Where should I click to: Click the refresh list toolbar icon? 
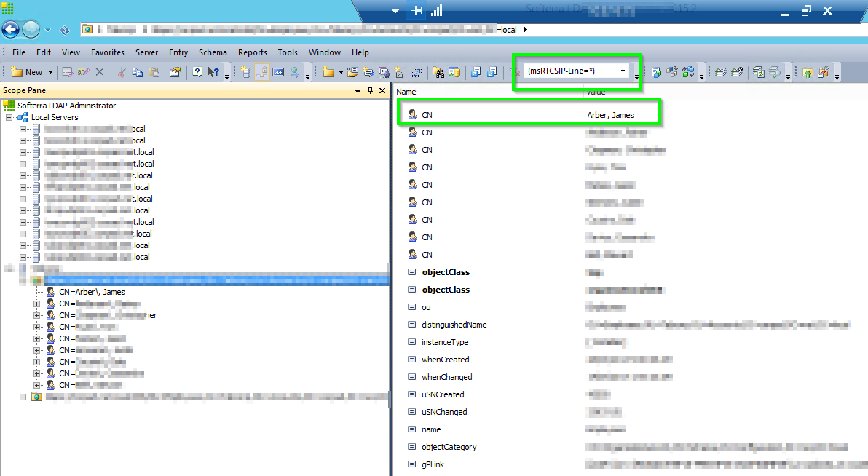point(758,72)
